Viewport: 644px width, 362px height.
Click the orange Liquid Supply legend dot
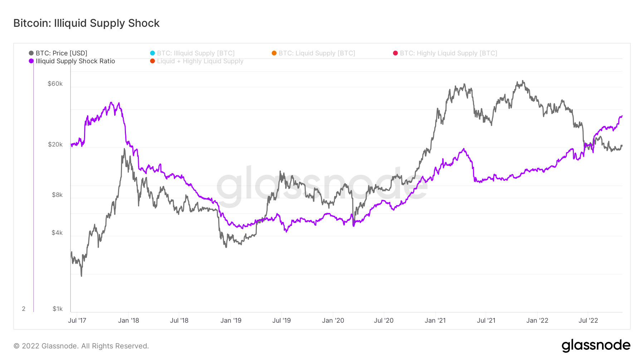tap(274, 53)
